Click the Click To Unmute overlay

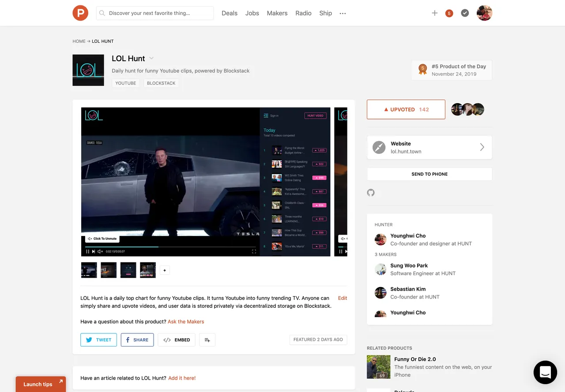point(102,239)
